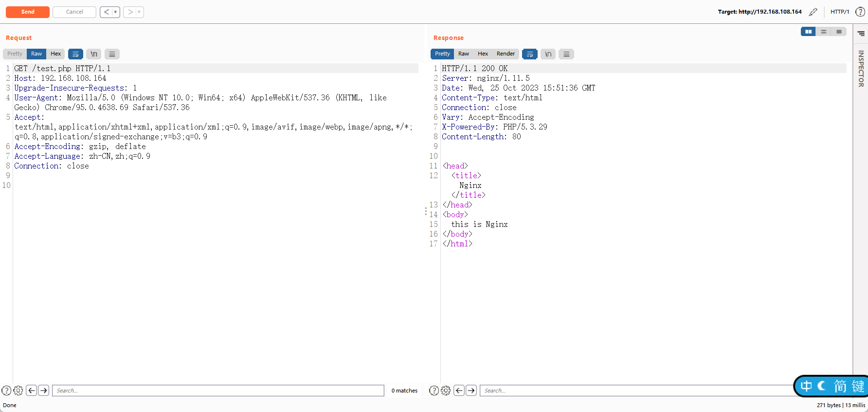Select top-bottom stacked layout view
868x412 pixels.
pos(823,32)
